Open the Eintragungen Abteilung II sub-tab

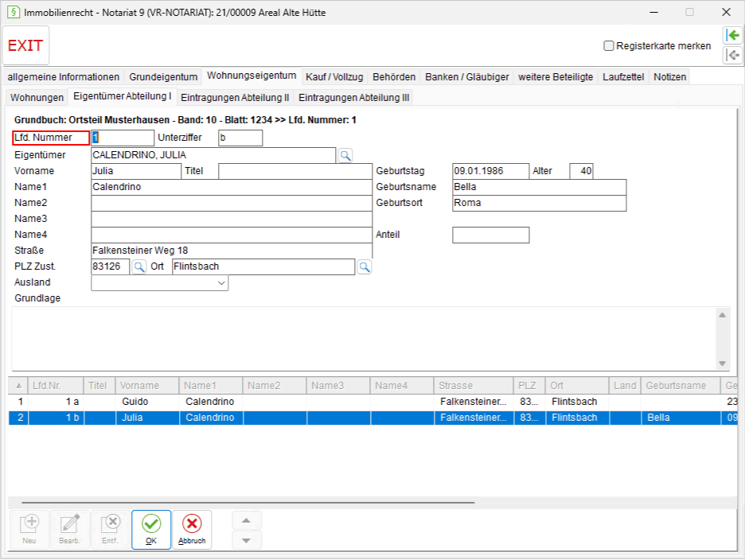click(x=235, y=97)
